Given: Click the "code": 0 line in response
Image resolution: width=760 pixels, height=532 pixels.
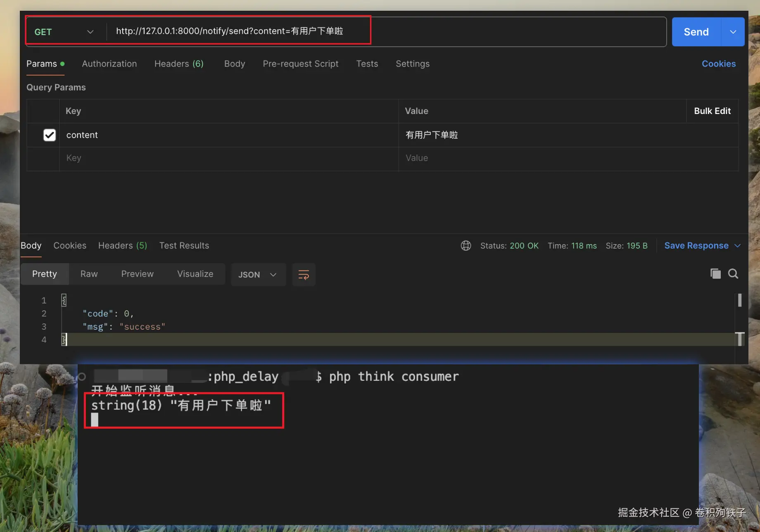Looking at the screenshot, I should point(108,313).
